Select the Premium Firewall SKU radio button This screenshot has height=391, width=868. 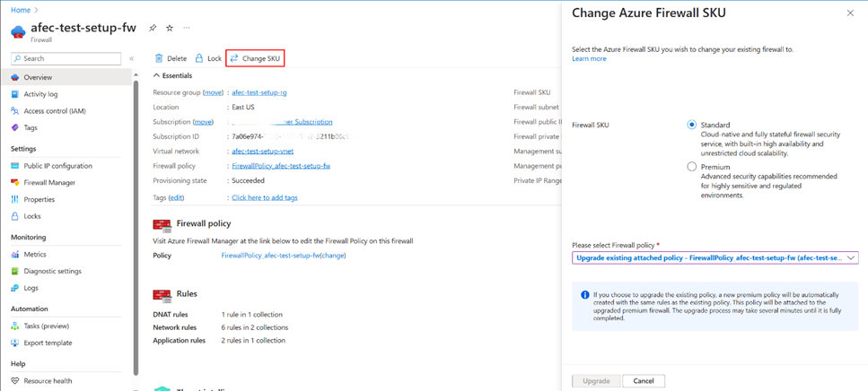coord(691,167)
